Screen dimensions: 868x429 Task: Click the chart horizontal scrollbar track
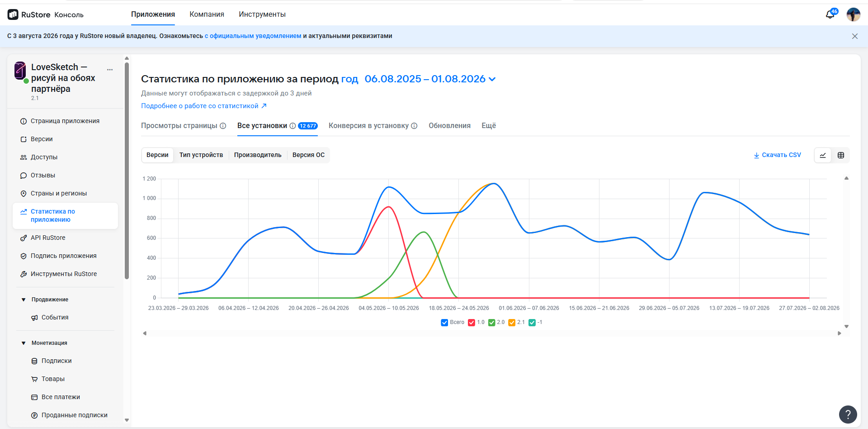point(492,334)
